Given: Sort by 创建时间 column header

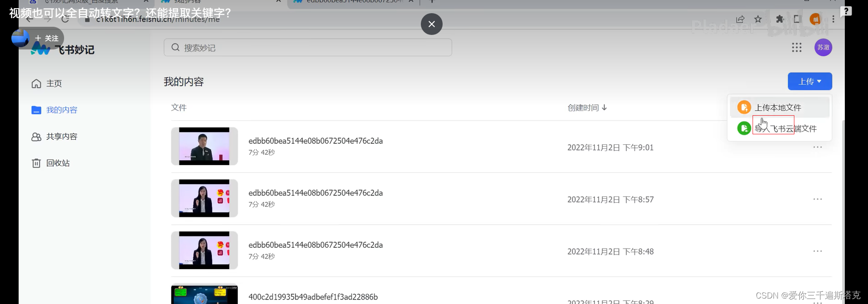Looking at the screenshot, I should 587,108.
